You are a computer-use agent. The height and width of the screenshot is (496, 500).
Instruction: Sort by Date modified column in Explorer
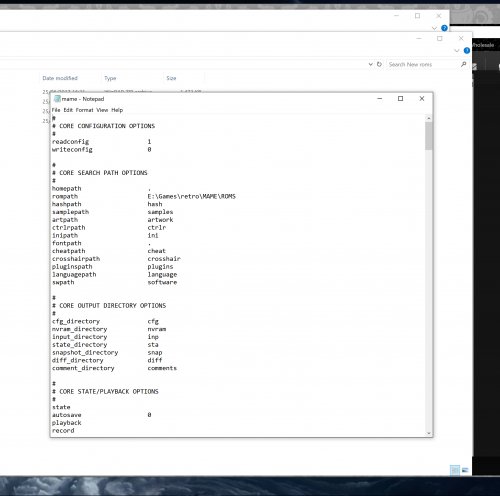[x=60, y=78]
